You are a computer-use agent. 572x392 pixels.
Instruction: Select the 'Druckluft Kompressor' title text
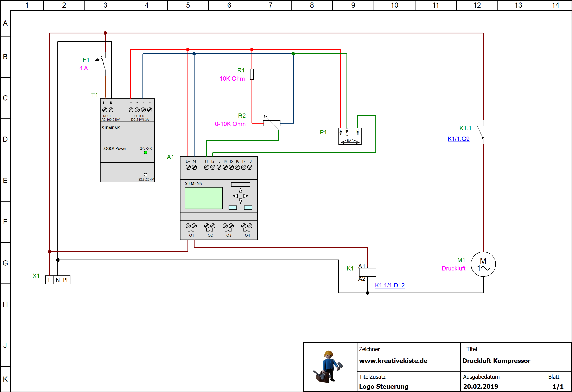[x=496, y=361]
